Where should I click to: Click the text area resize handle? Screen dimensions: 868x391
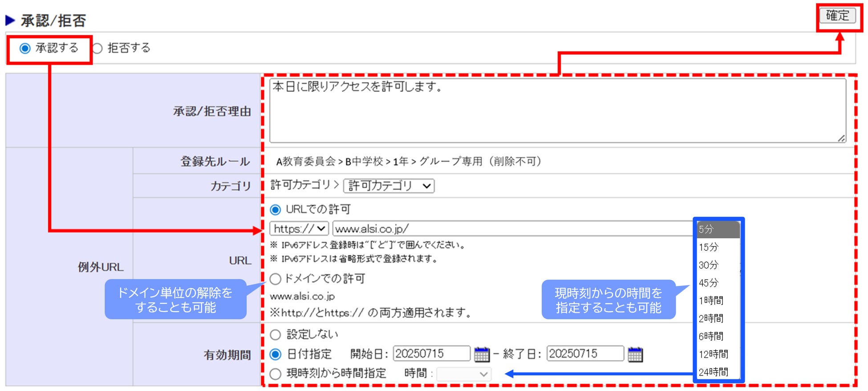pyautogui.click(x=841, y=138)
